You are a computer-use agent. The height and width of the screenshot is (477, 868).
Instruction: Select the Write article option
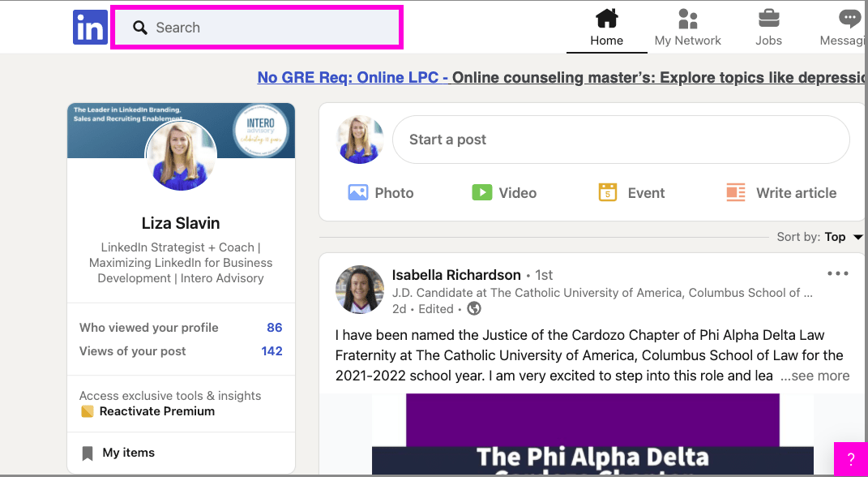pyautogui.click(x=780, y=192)
